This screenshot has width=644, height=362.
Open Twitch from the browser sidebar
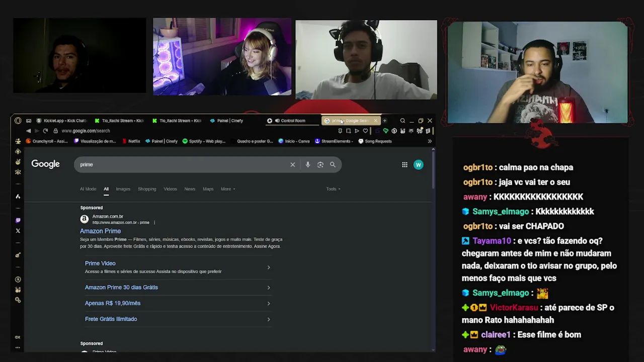(x=18, y=220)
